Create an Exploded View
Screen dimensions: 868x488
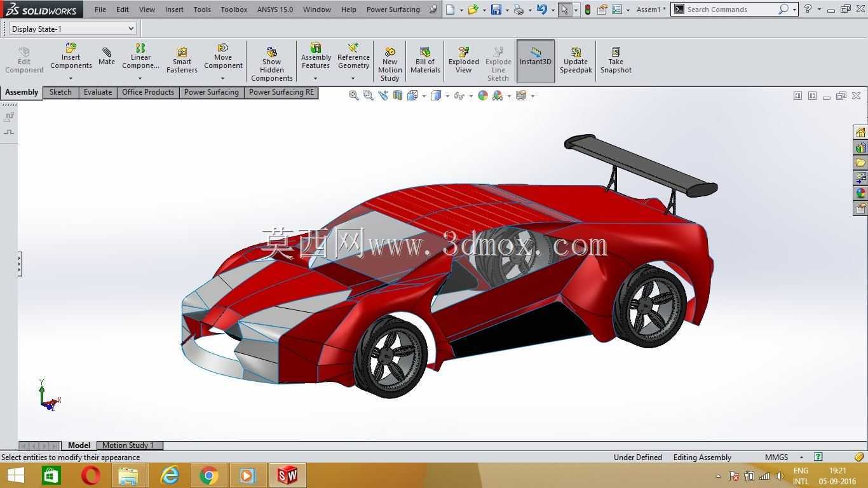(464, 61)
